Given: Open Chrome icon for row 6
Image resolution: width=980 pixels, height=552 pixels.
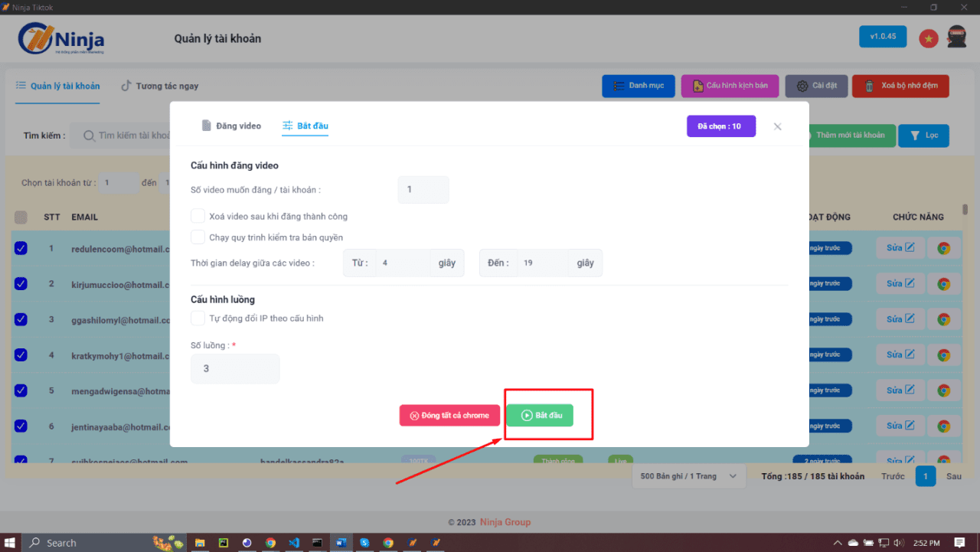Looking at the screenshot, I should 944,426.
